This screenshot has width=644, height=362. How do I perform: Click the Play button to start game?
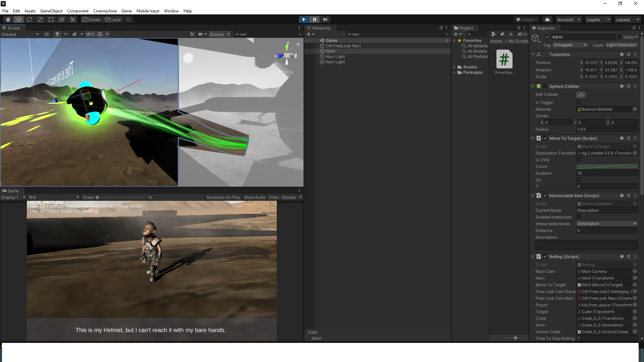coord(304,19)
